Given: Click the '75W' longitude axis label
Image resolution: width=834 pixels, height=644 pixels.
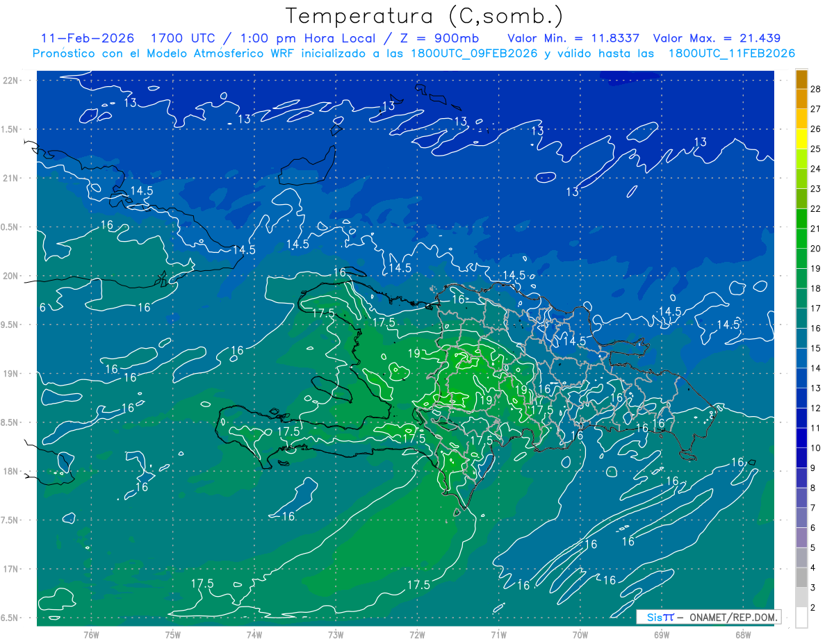Looking at the screenshot, I should pyautogui.click(x=173, y=635).
